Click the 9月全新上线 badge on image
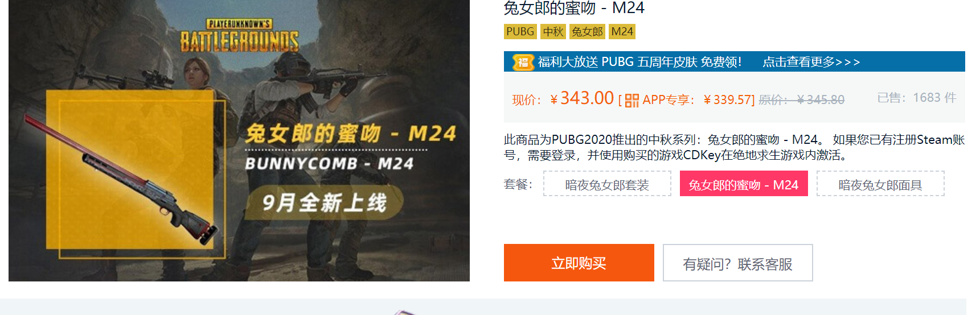 [x=324, y=202]
